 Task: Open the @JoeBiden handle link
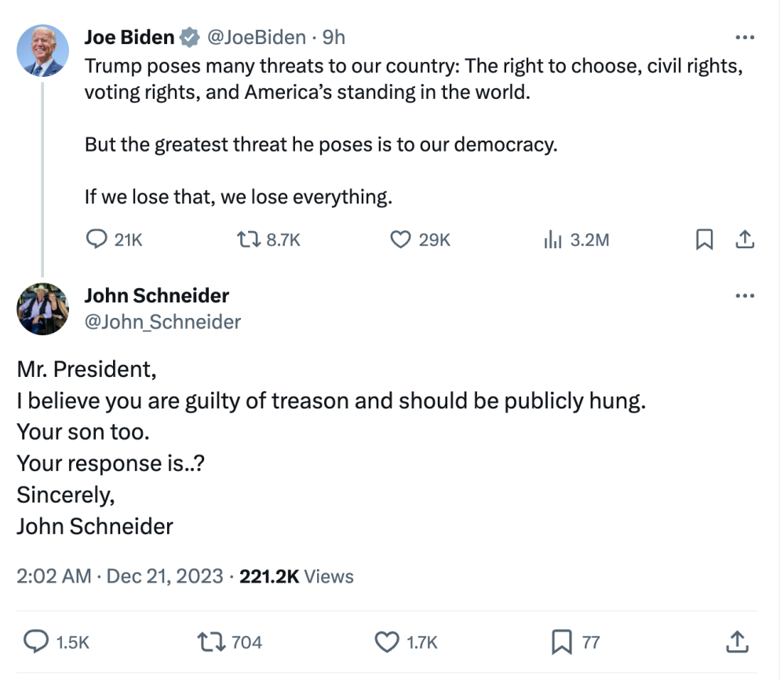(255, 37)
